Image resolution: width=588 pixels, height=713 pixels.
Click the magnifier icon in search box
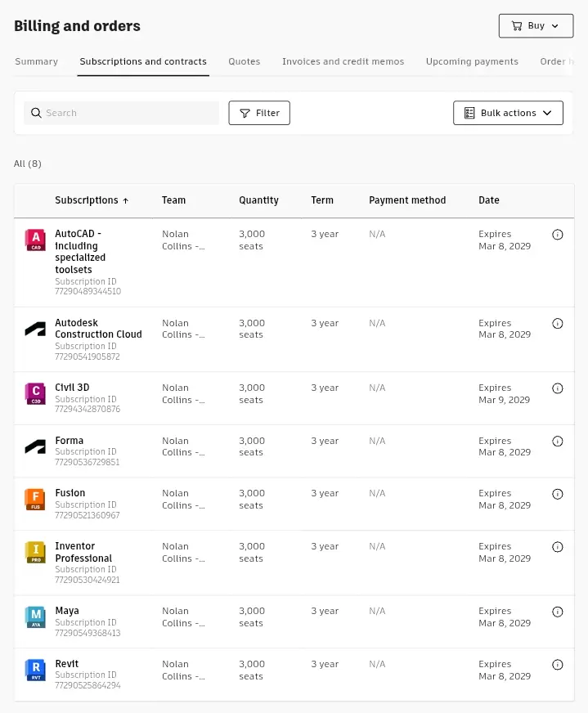pyautogui.click(x=36, y=113)
